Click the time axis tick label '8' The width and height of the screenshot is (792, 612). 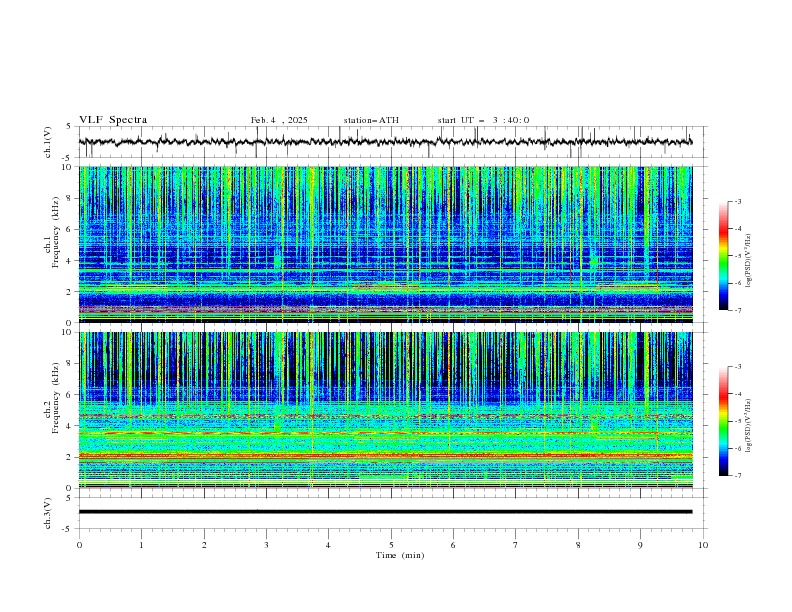578,545
